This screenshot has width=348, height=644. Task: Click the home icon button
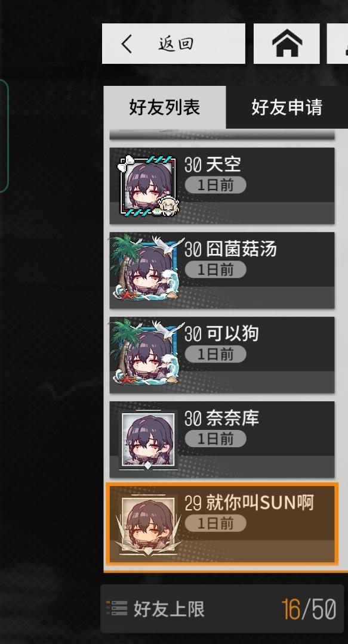pyautogui.click(x=287, y=44)
